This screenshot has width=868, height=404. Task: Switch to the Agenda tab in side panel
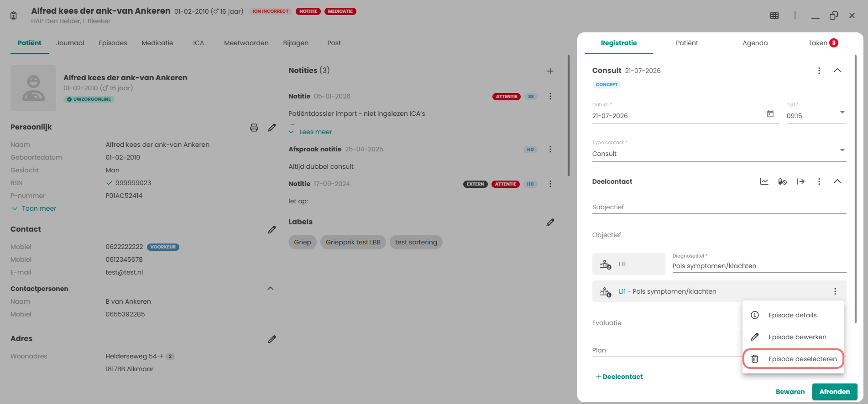[x=755, y=43]
